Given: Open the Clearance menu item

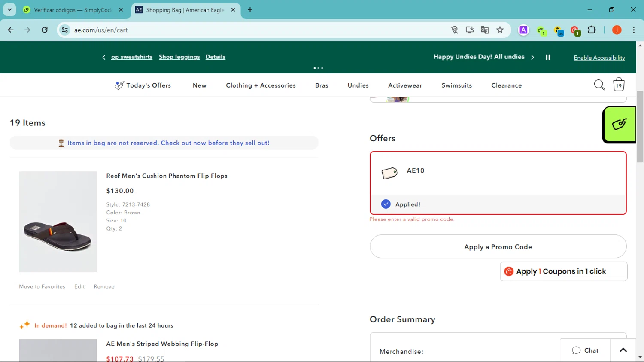Looking at the screenshot, I should tap(506, 85).
